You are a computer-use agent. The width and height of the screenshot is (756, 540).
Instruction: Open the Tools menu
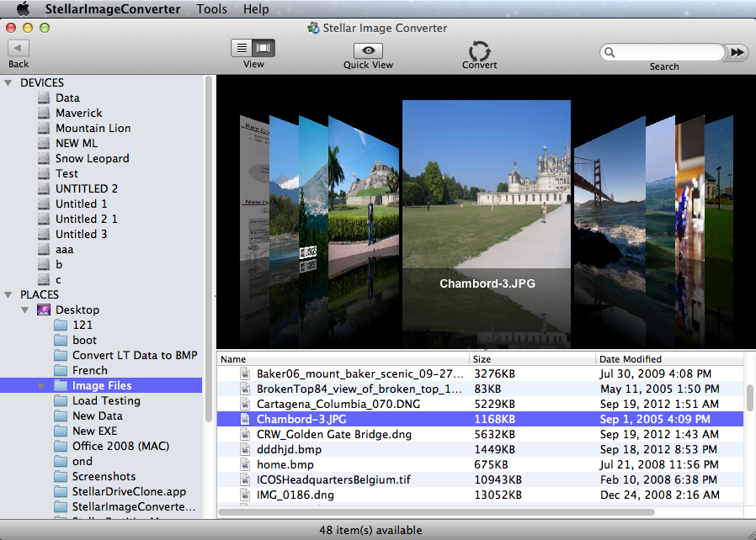pyautogui.click(x=211, y=8)
